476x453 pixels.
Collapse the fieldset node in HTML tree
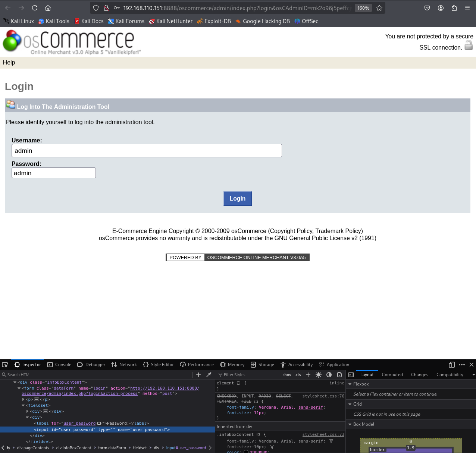coord(23,405)
